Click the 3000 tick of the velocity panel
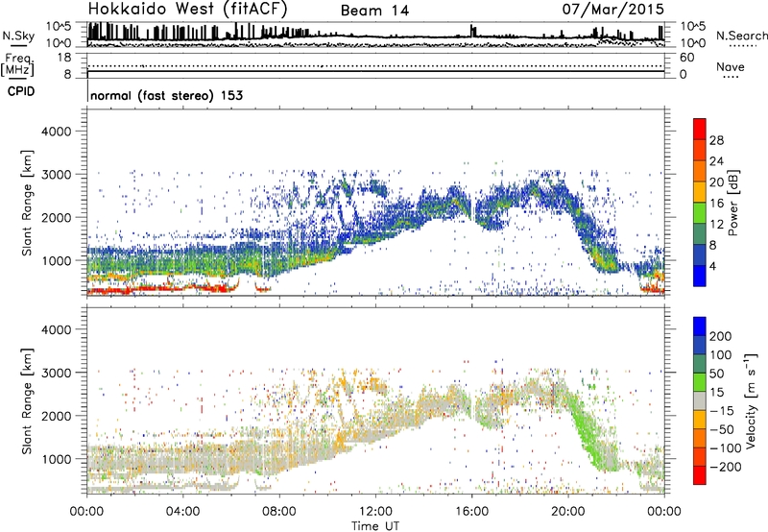 [56, 373]
